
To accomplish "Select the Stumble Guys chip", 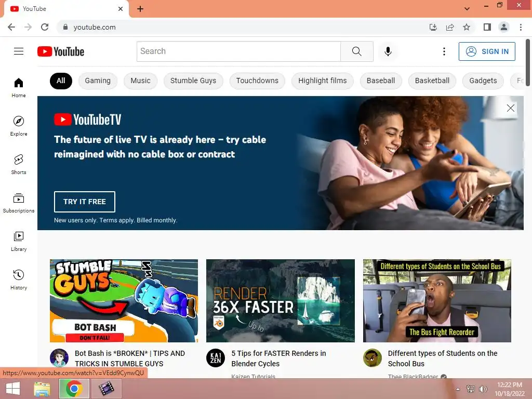I will pos(193,81).
